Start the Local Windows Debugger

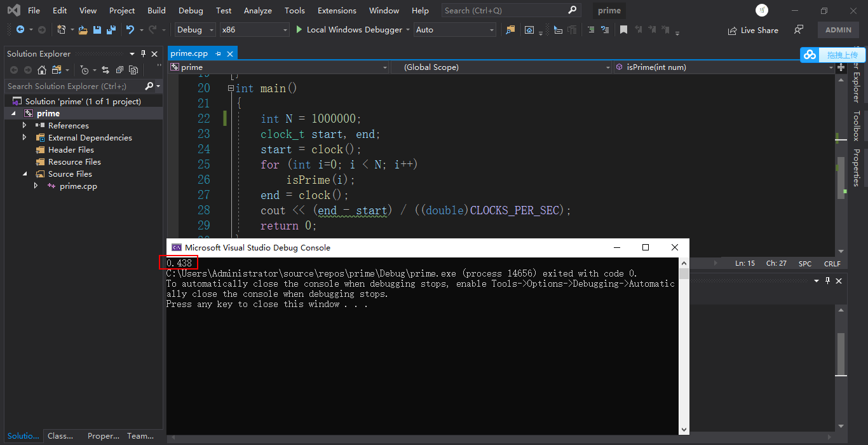349,30
